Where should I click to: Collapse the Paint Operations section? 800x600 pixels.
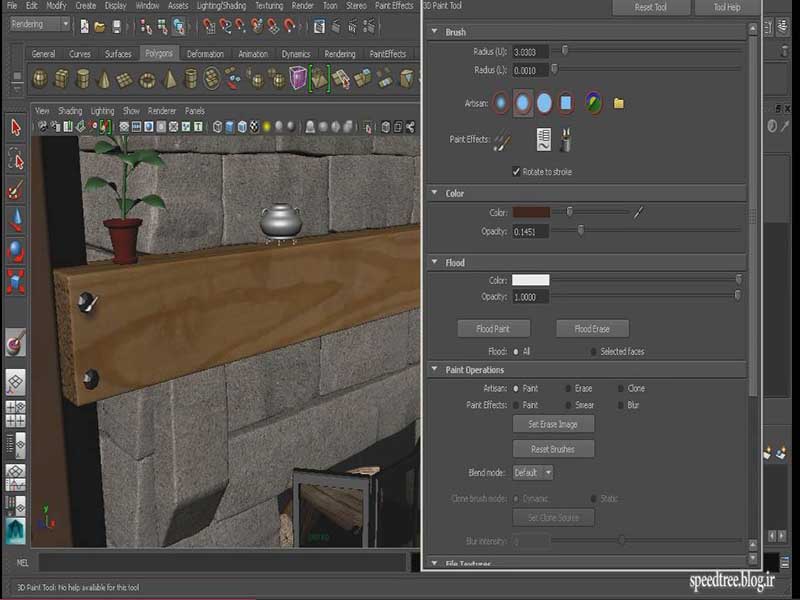pos(434,370)
